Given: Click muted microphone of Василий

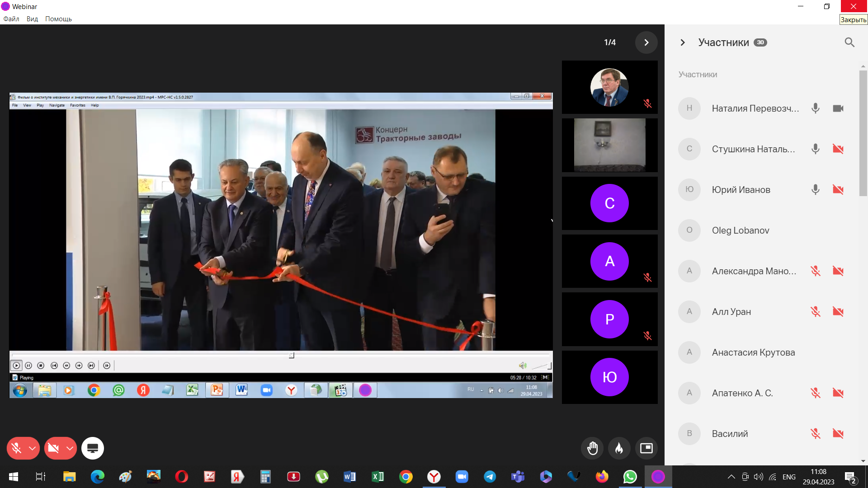Looking at the screenshot, I should [816, 434].
